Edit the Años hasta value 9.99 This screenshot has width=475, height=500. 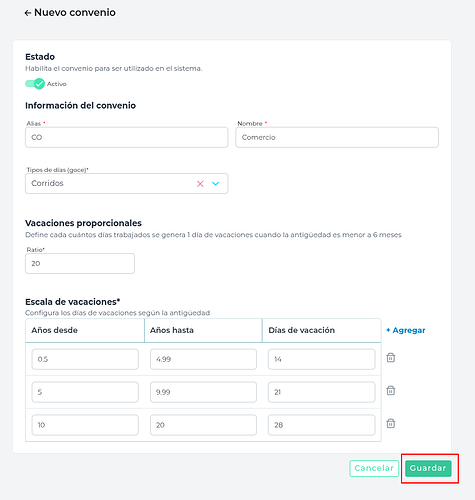tap(203, 392)
